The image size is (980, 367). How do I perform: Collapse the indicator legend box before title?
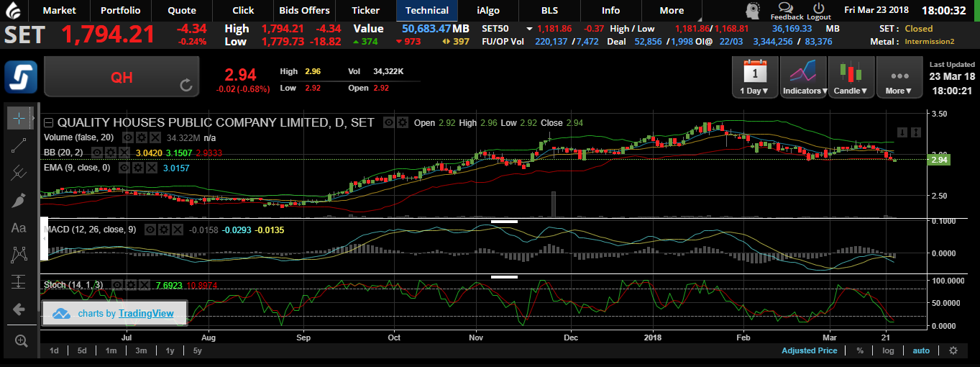[49, 122]
